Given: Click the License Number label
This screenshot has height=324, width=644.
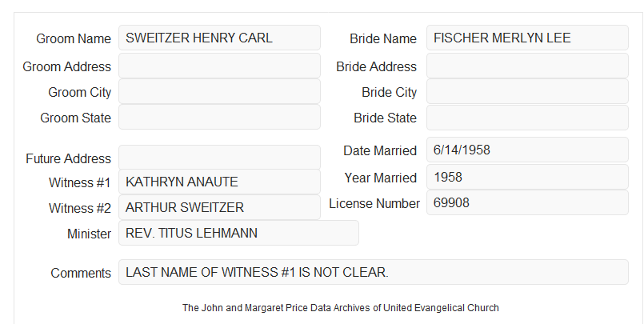Looking at the screenshot, I should [374, 204].
